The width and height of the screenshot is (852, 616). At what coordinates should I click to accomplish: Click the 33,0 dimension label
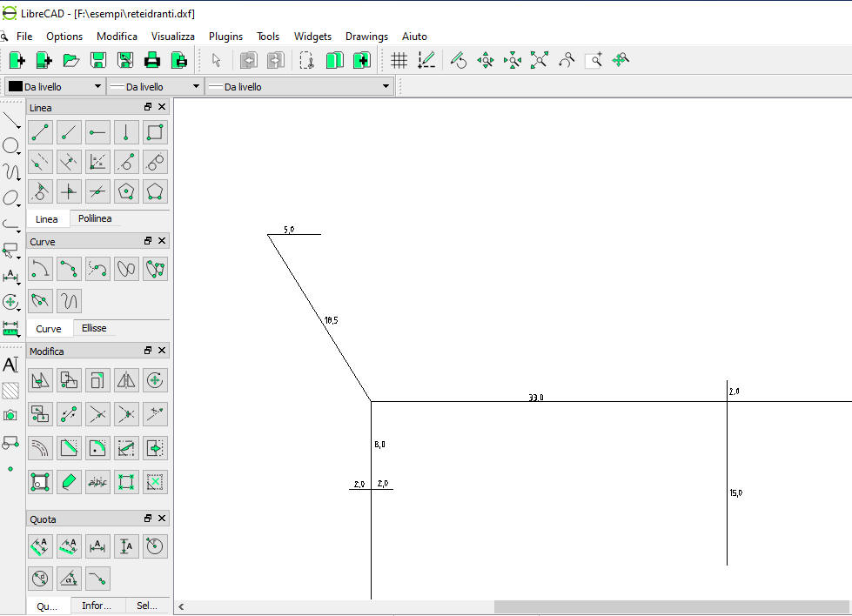536,398
